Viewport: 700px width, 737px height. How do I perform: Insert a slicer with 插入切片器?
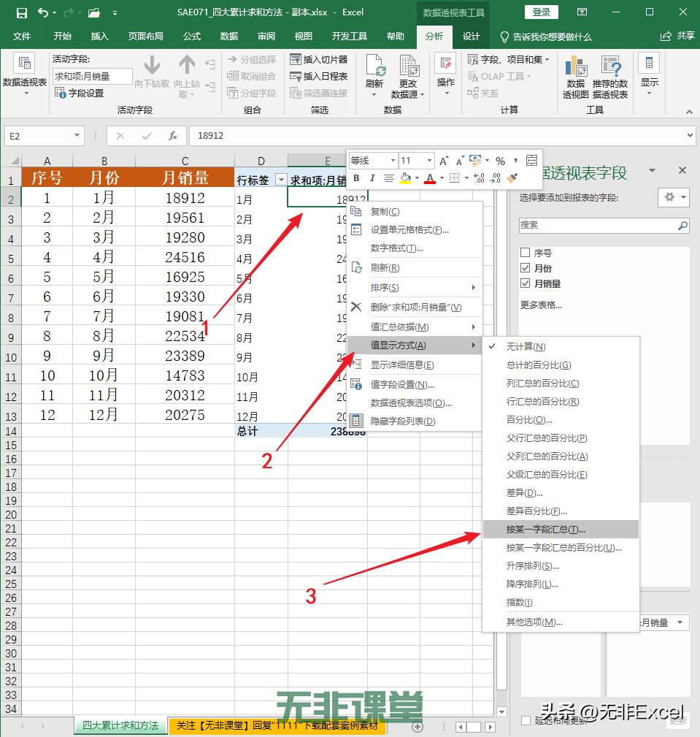coord(320,61)
